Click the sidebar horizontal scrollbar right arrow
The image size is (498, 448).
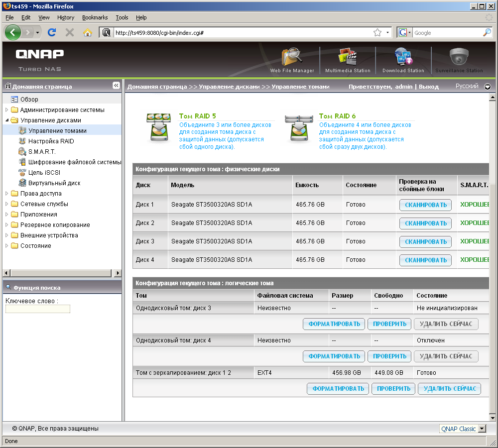(x=118, y=273)
